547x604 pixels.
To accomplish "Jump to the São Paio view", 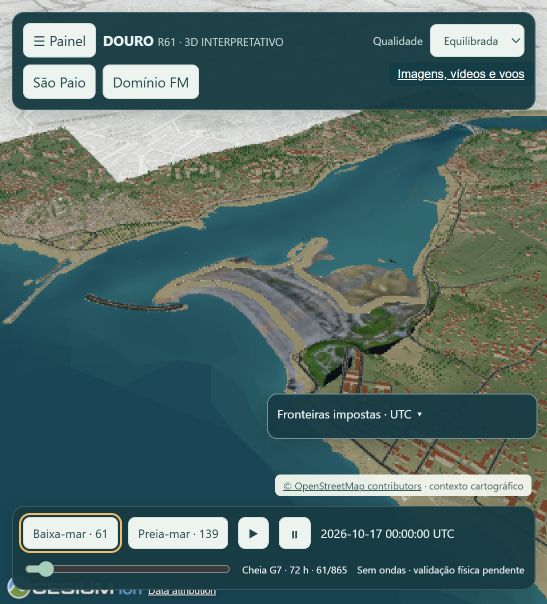I will tap(59, 82).
